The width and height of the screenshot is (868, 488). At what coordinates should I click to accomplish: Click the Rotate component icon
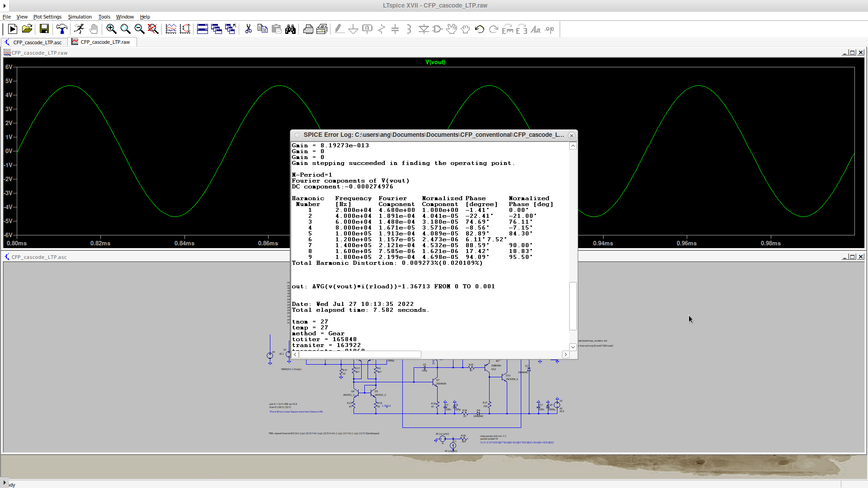pyautogui.click(x=508, y=29)
